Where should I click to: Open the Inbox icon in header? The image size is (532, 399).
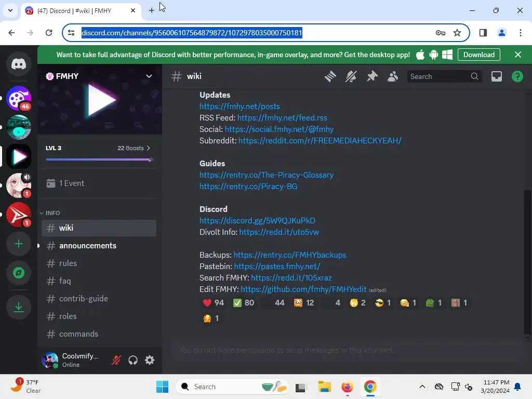[x=496, y=76]
